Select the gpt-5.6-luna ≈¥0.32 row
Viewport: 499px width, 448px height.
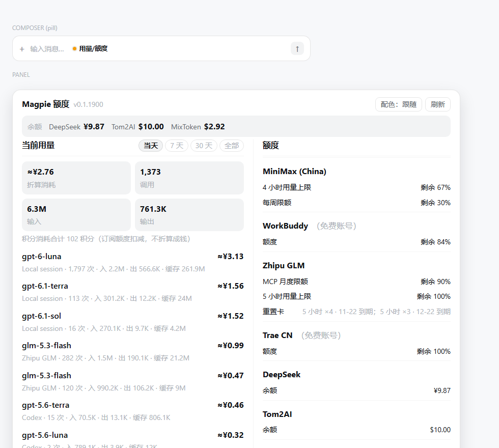pos(133,440)
